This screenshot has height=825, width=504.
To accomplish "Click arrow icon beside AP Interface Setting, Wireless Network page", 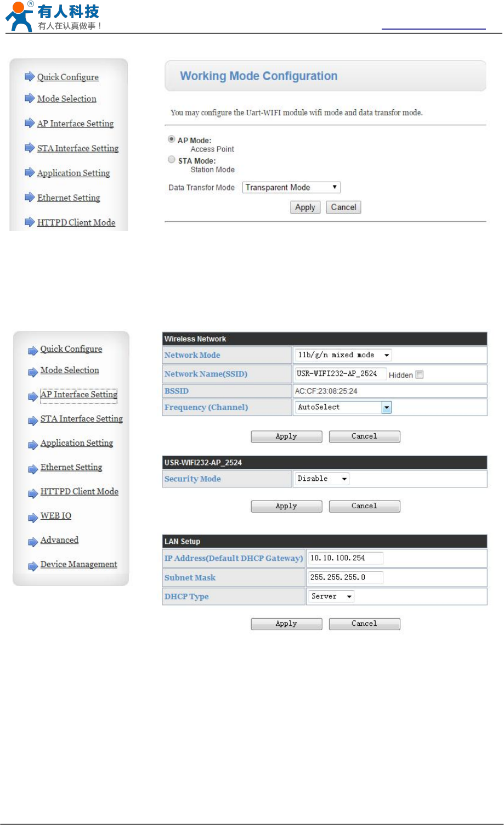I will coord(33,396).
